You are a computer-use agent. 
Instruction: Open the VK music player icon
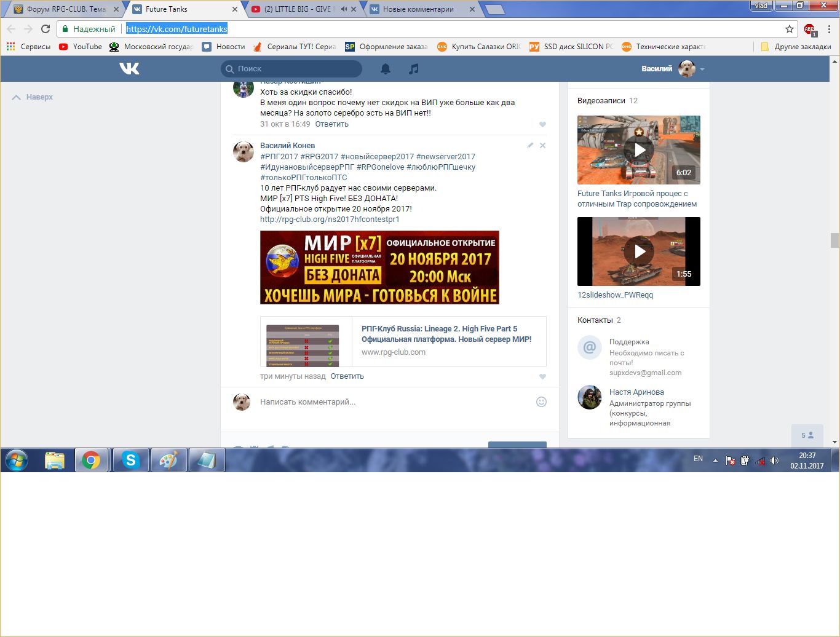point(414,69)
